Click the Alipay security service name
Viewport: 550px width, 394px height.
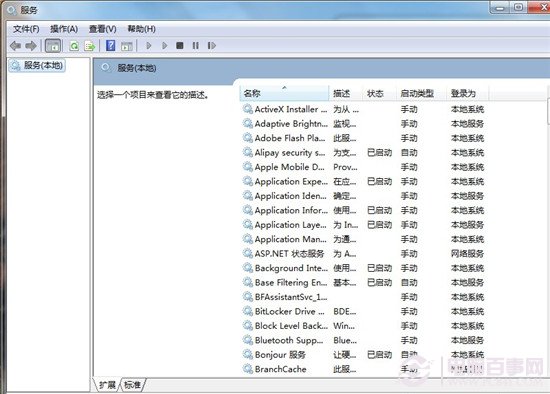pyautogui.click(x=290, y=153)
